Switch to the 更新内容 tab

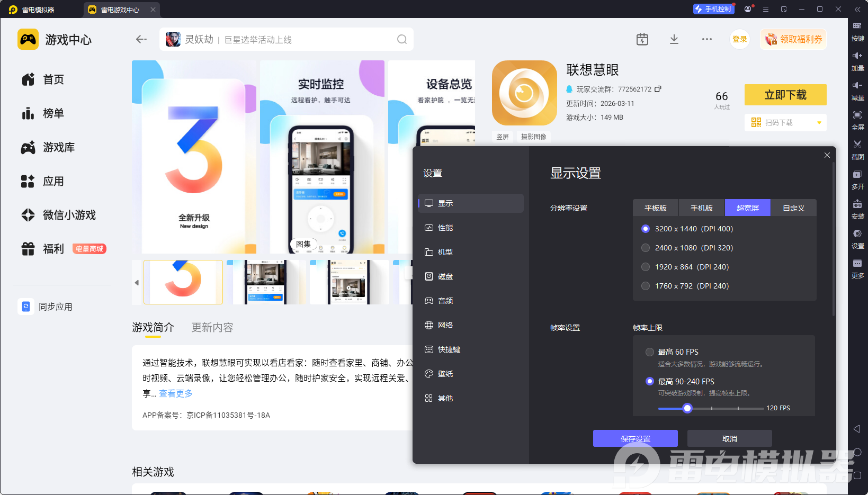[x=212, y=328]
